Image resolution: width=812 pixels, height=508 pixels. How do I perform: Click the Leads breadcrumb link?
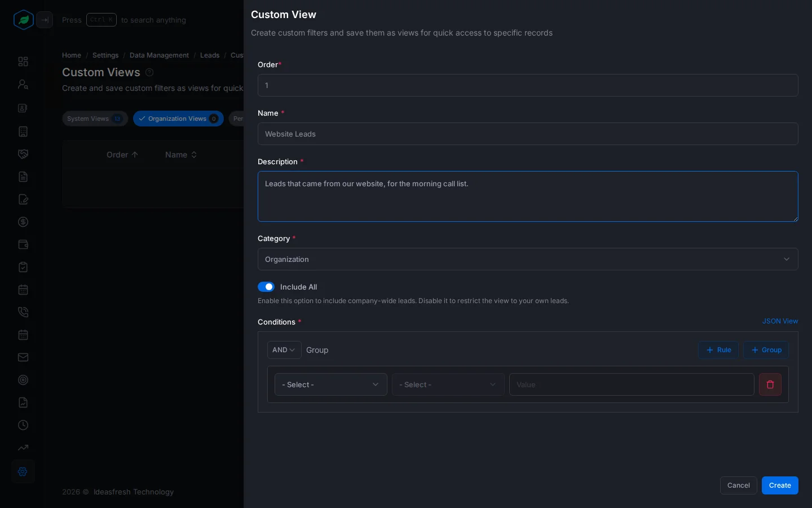pyautogui.click(x=210, y=55)
